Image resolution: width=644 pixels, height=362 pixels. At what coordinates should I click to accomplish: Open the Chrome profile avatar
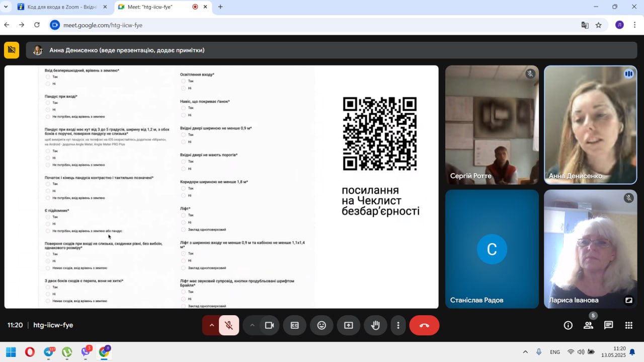point(619,25)
